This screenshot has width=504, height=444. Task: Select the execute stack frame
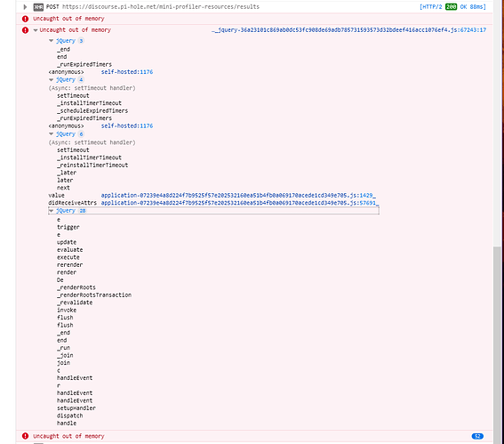[68, 257]
